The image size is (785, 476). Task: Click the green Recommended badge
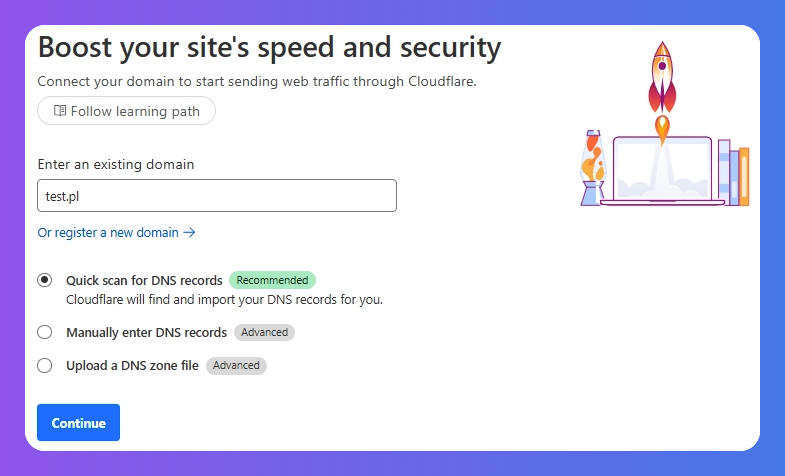272,280
